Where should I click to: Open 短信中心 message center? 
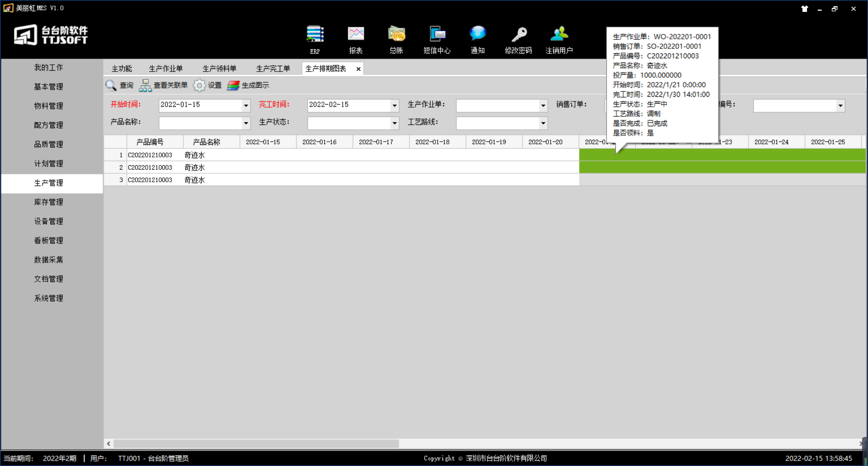(x=437, y=35)
